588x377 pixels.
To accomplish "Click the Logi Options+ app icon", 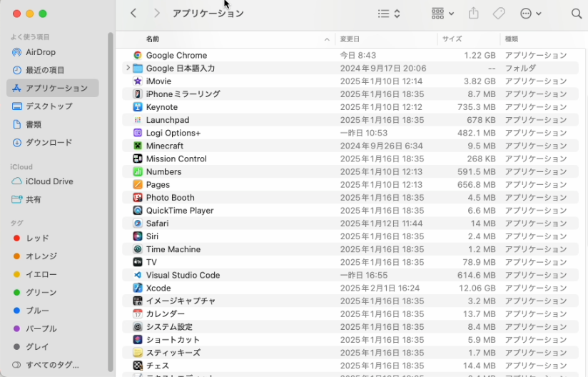I will tap(138, 133).
